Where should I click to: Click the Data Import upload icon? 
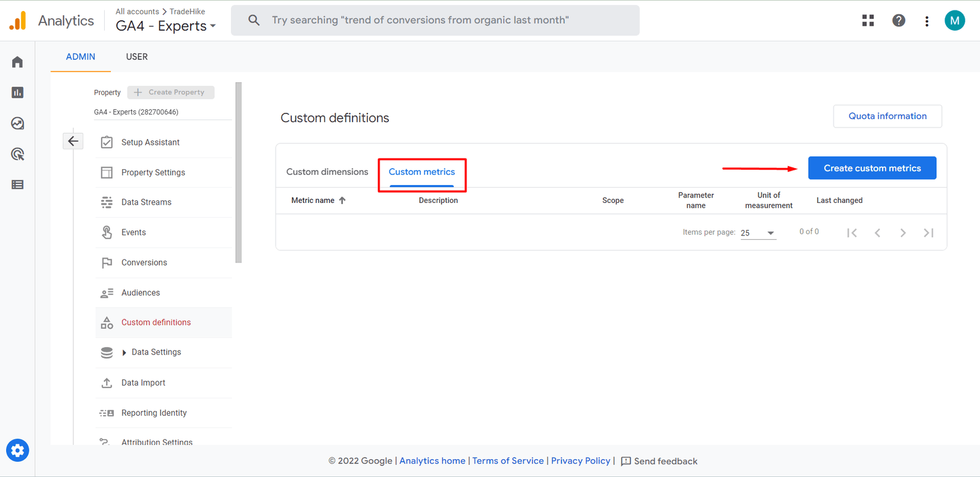[x=107, y=383]
